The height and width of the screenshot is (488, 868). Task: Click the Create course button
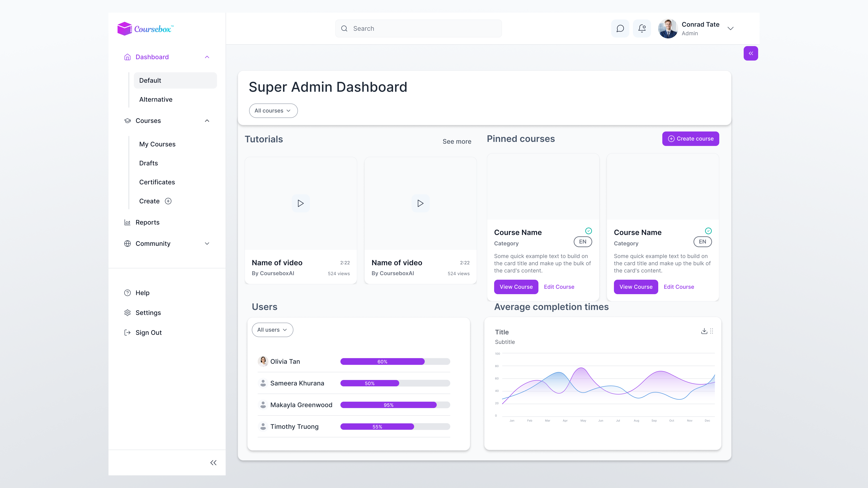[x=690, y=139]
